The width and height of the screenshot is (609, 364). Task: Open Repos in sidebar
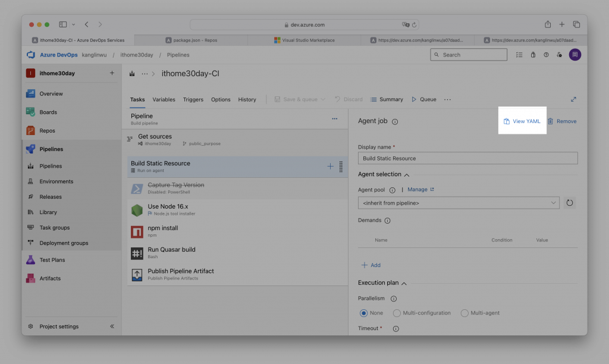[71, 130]
